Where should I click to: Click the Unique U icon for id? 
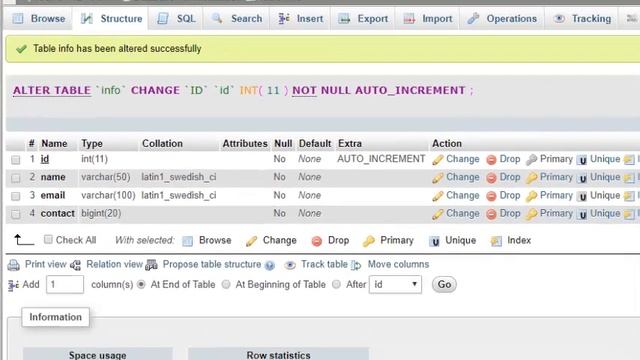(x=582, y=160)
